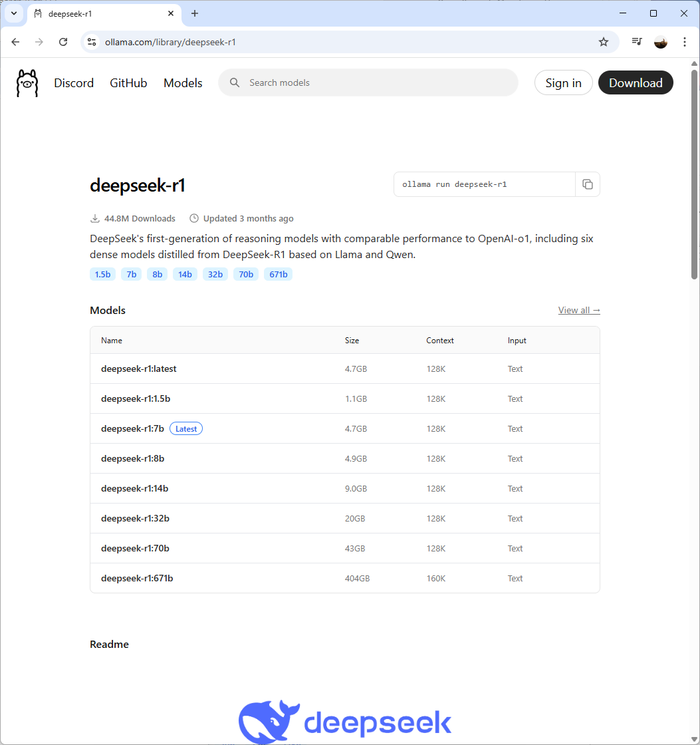Select the 14b size tag
This screenshot has width=700, height=745.
[x=185, y=274]
